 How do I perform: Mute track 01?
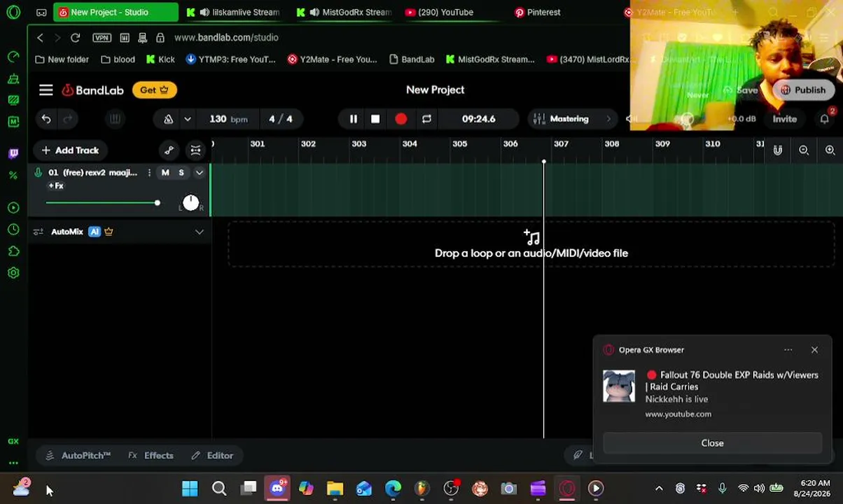click(165, 172)
